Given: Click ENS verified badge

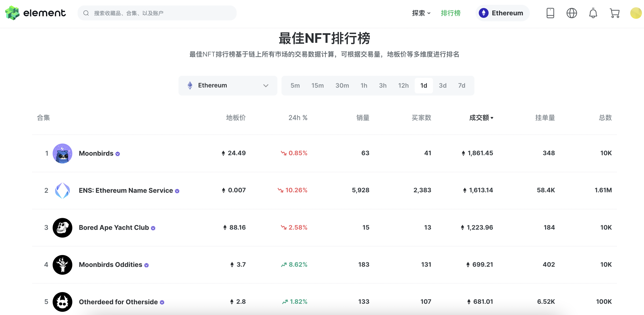Looking at the screenshot, I should (x=177, y=191).
